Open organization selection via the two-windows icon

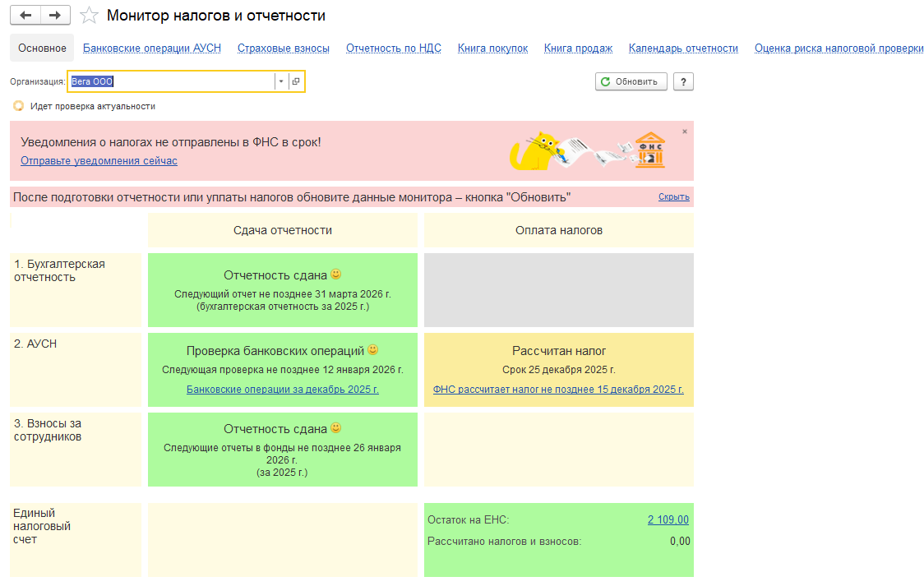coord(295,81)
